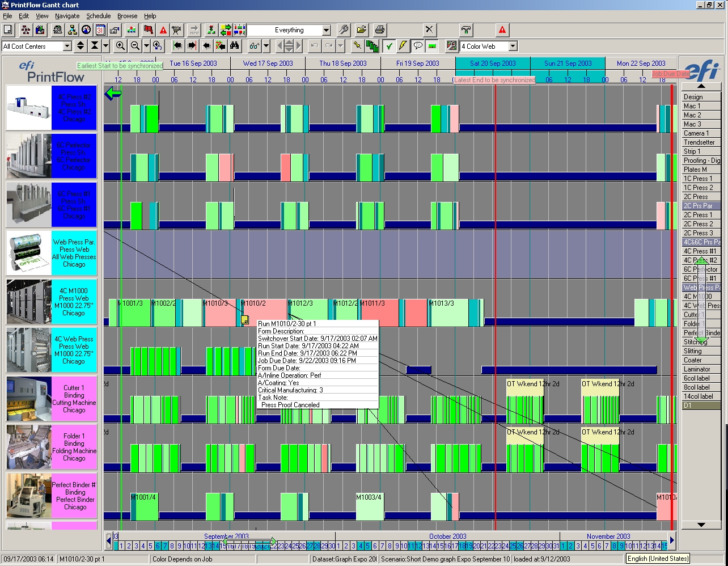Select Trendsetter in the cost center list
728x566 pixels.
(699, 142)
